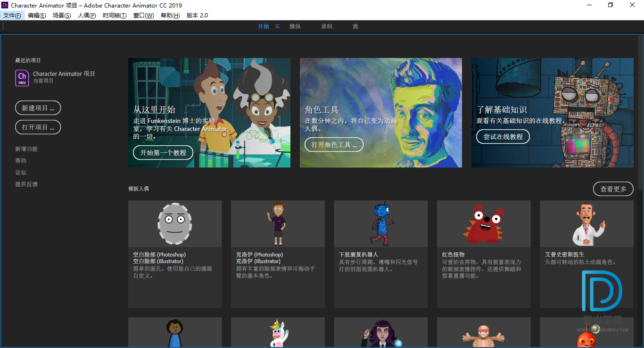644x348 pixels.
Task: Click 打开角色工具 button
Action: (x=334, y=145)
